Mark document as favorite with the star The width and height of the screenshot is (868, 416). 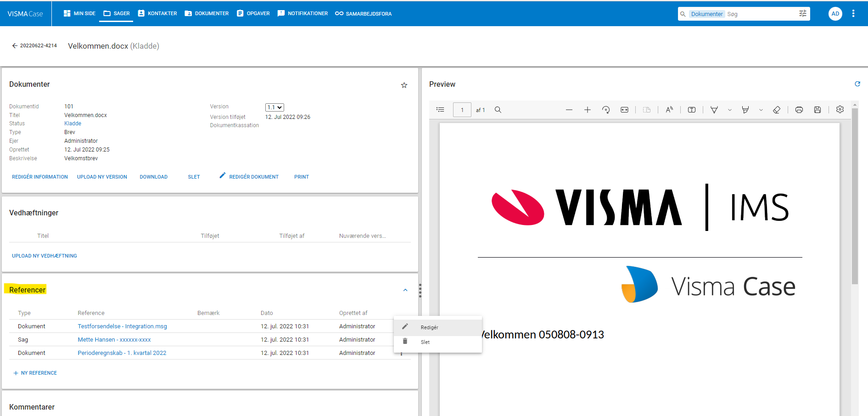(x=404, y=85)
